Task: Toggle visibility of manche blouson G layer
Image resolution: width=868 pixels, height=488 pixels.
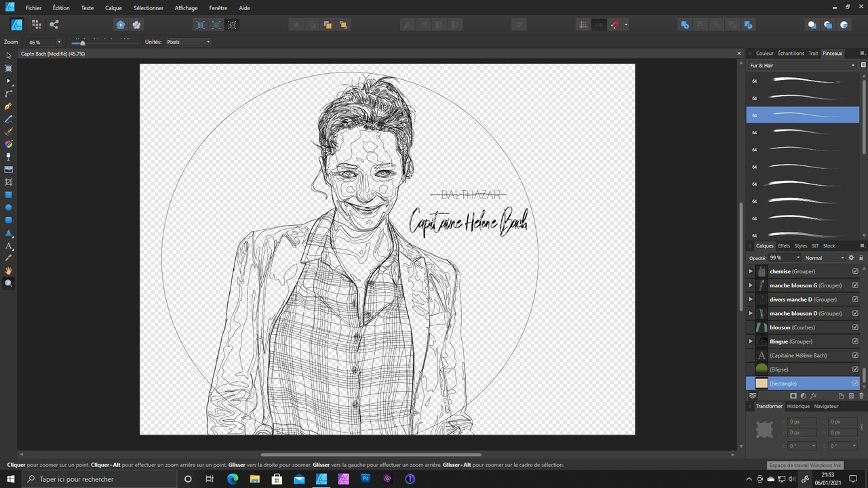Action: point(855,285)
